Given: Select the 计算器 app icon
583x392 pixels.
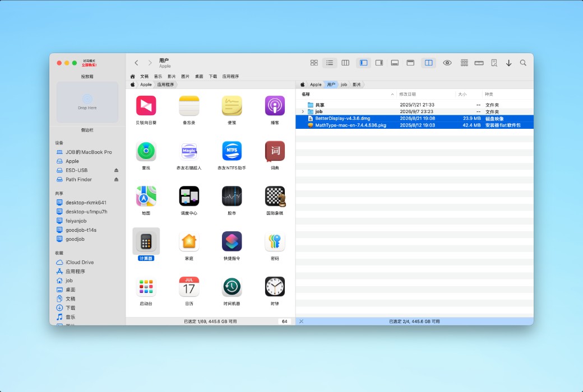Looking at the screenshot, I should [x=146, y=241].
